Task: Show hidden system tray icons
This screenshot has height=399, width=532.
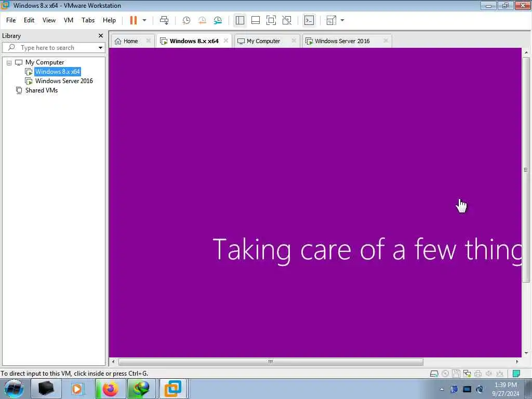Action: click(442, 390)
